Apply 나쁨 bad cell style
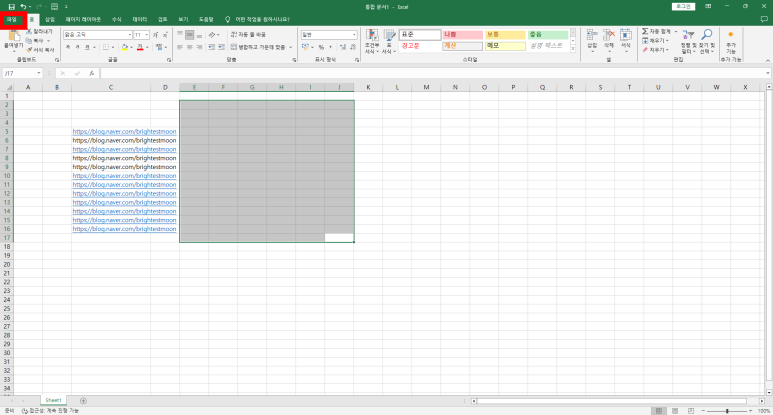Screen dimensions: 773x415 coord(462,35)
